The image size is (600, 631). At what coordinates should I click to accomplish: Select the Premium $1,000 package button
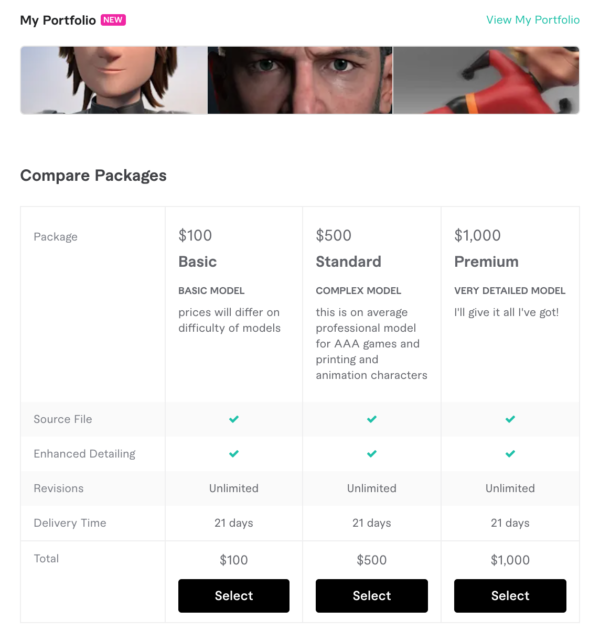pyautogui.click(x=510, y=596)
